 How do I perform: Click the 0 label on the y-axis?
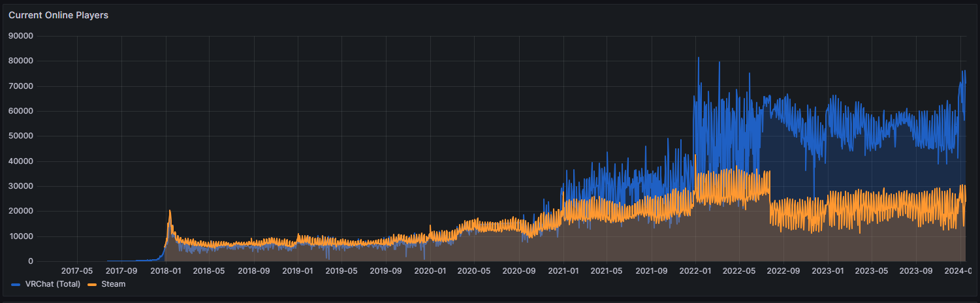tap(30, 261)
